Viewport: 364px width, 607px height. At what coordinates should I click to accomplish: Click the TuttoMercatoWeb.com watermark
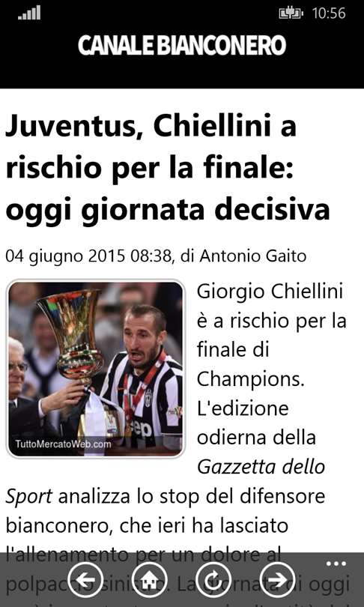point(64,444)
